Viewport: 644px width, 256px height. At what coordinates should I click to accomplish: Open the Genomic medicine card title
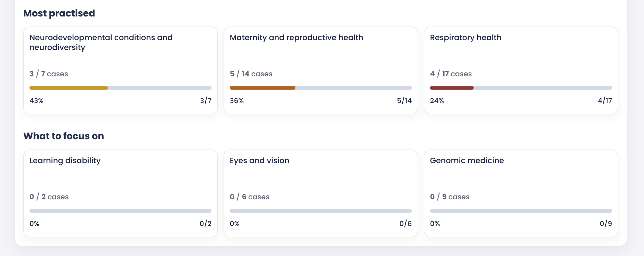coord(467,161)
